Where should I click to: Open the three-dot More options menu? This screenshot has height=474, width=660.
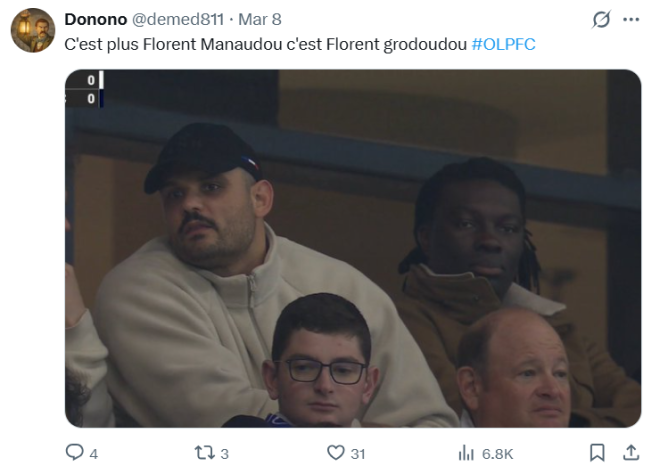click(x=630, y=19)
